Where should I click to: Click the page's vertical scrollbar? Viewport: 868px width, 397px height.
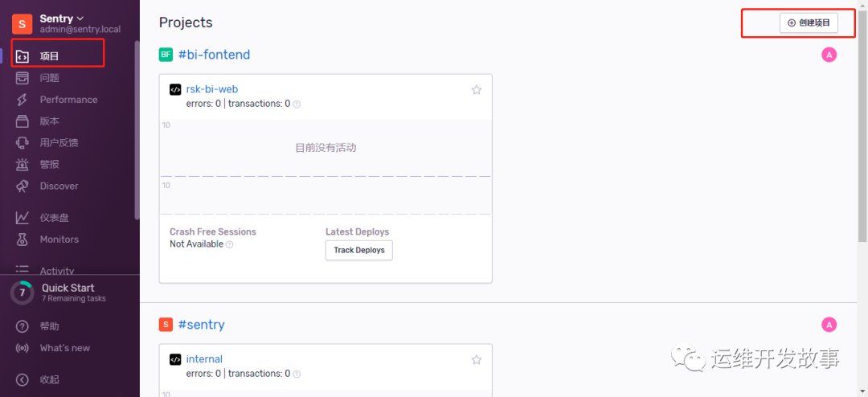click(x=862, y=121)
